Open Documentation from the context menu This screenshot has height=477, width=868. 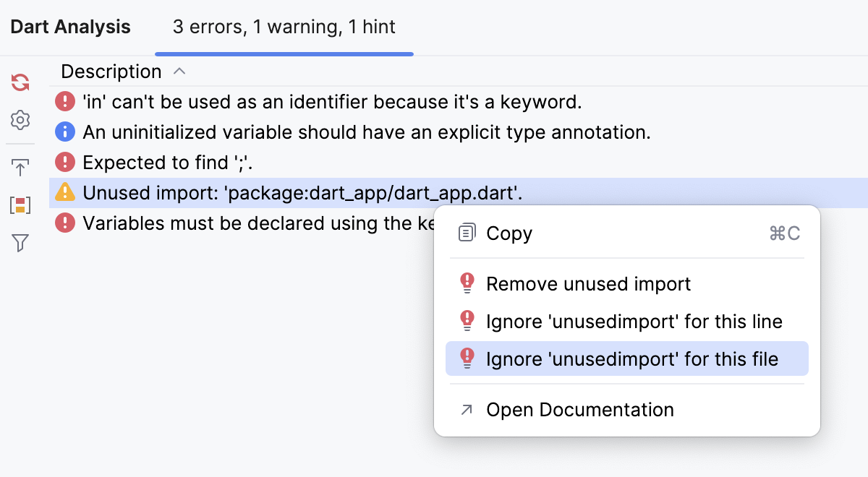(580, 409)
